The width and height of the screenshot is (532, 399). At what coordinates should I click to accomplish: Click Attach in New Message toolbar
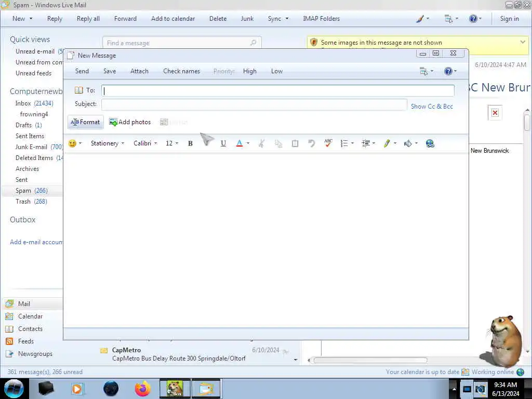139,71
